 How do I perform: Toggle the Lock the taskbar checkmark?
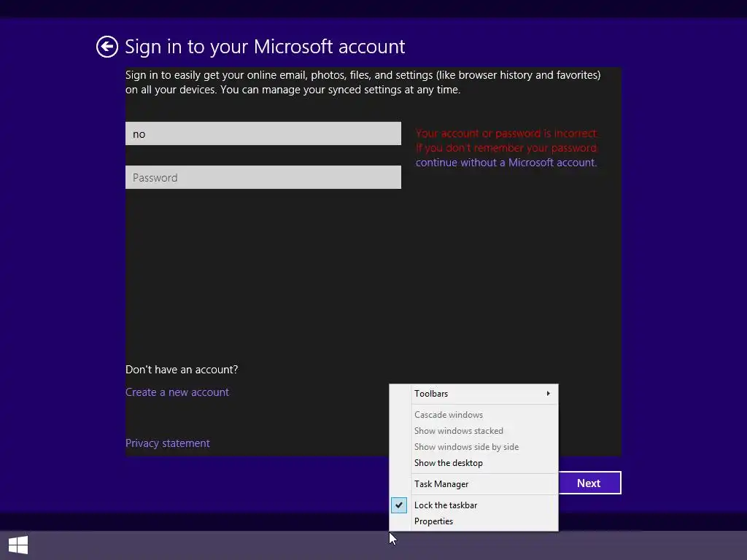(399, 505)
